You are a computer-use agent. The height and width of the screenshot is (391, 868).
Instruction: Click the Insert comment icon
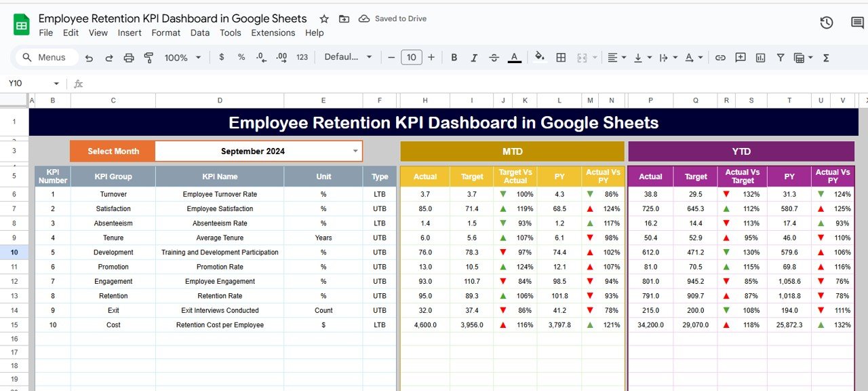(740, 57)
